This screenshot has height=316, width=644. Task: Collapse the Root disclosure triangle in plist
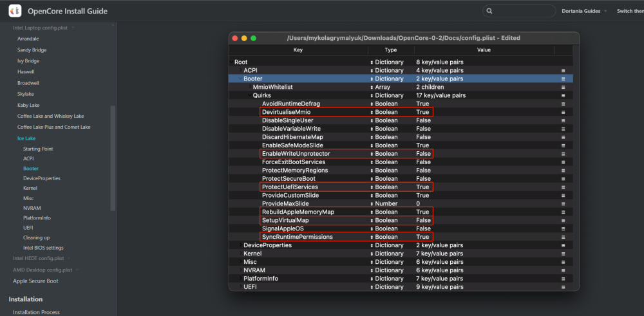tap(231, 62)
